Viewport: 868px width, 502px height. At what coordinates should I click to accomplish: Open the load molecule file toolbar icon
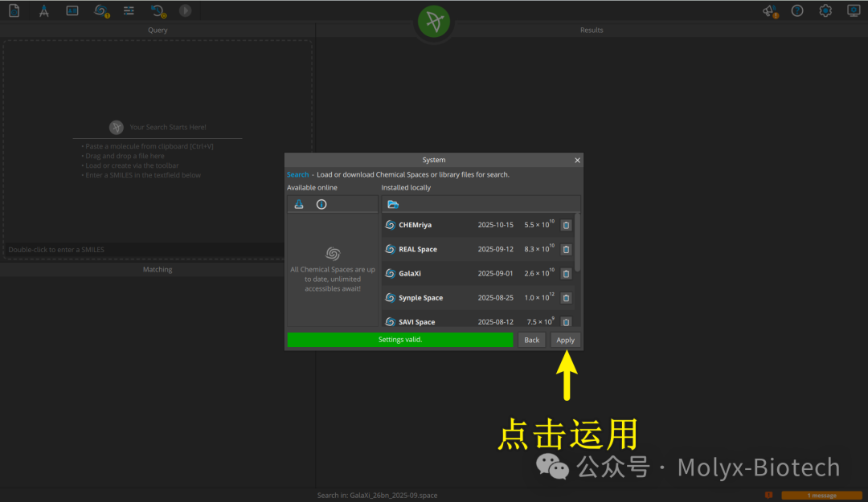pos(14,10)
